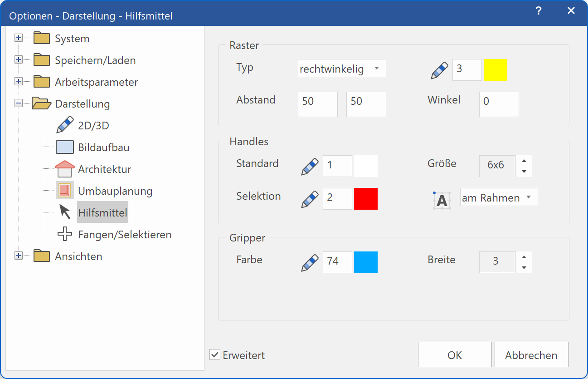Click the pencil icon next to Standard handle

click(309, 166)
